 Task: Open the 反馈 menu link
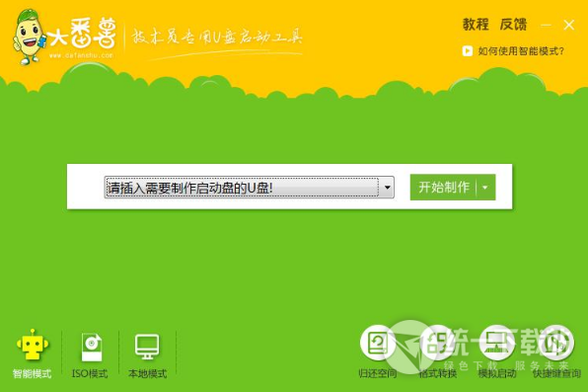pyautogui.click(x=513, y=25)
